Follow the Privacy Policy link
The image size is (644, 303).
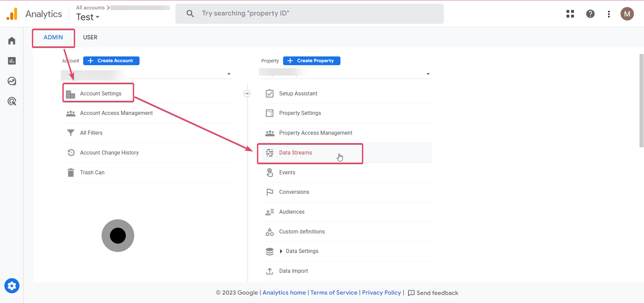pyautogui.click(x=381, y=293)
